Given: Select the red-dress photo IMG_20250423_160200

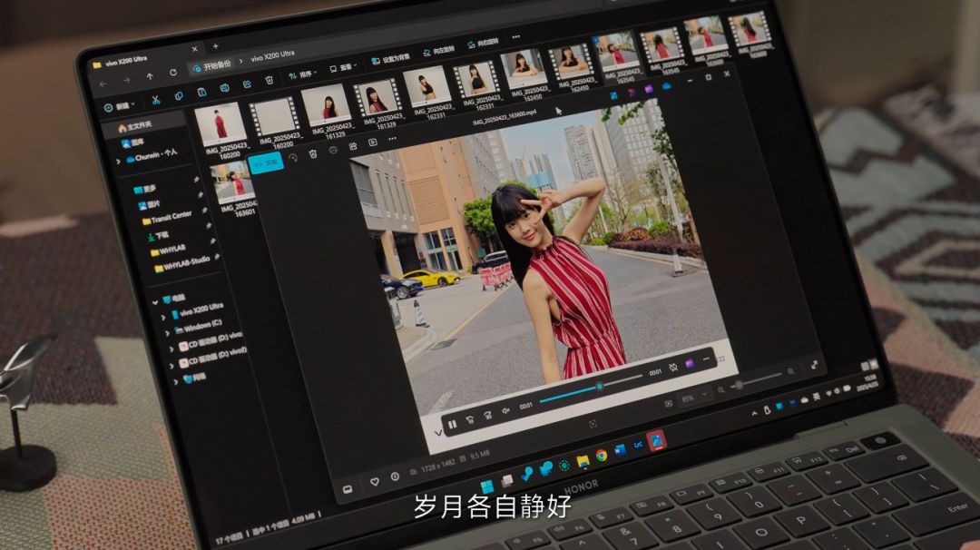Looking at the screenshot, I should tap(221, 130).
